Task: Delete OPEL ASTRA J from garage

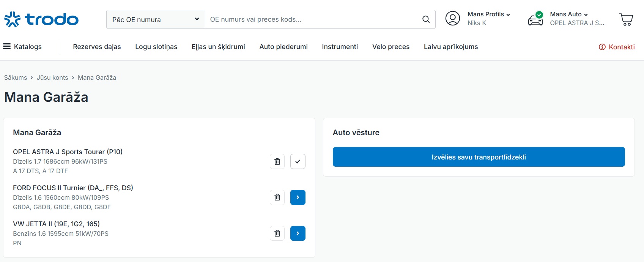Action: point(277,161)
